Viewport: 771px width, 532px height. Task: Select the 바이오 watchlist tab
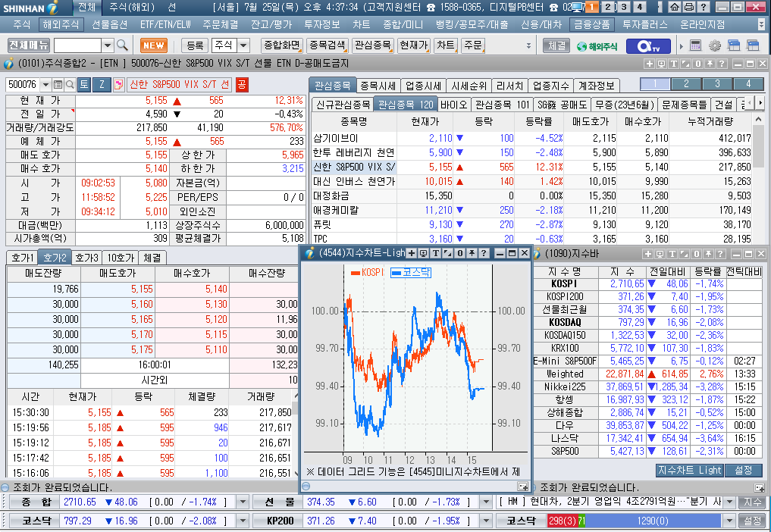(x=453, y=105)
